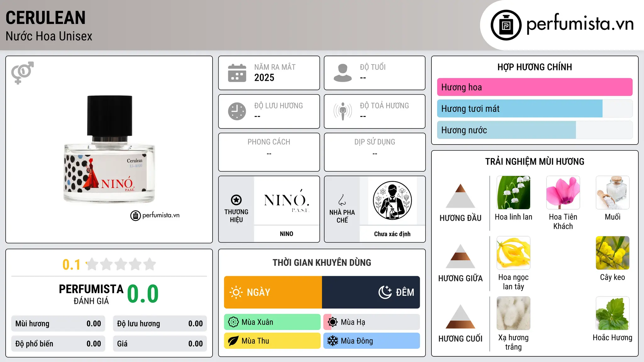Click the spring flower icon
The height and width of the screenshot is (362, 644).
[233, 322]
